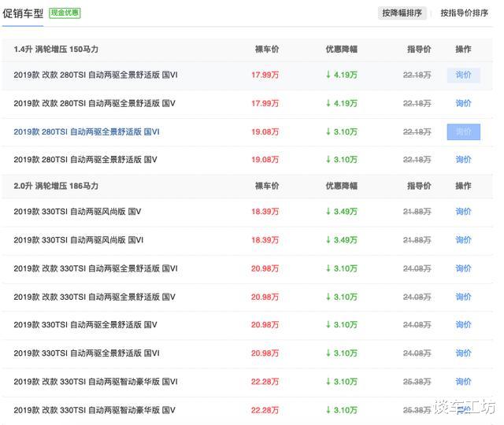The height and width of the screenshot is (425, 504).
Task: Click the green 现金优惠 badge
Action: 65,13
